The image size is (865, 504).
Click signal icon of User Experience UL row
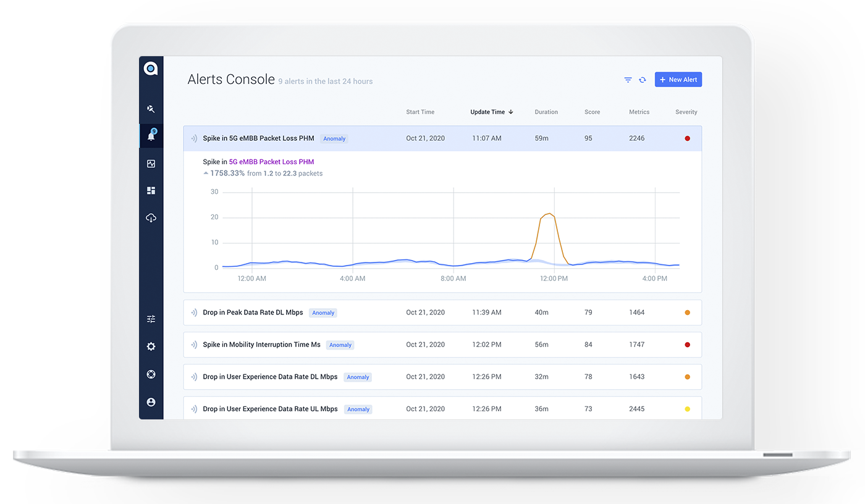(x=194, y=409)
